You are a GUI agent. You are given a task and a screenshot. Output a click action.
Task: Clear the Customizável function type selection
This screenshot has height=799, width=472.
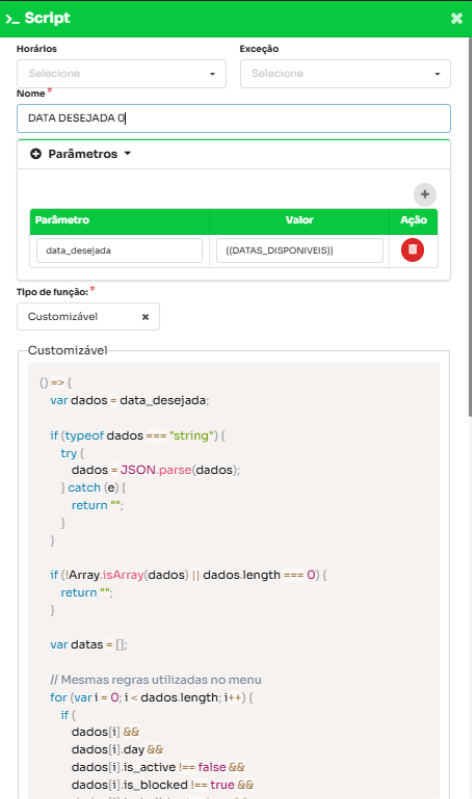tap(145, 316)
